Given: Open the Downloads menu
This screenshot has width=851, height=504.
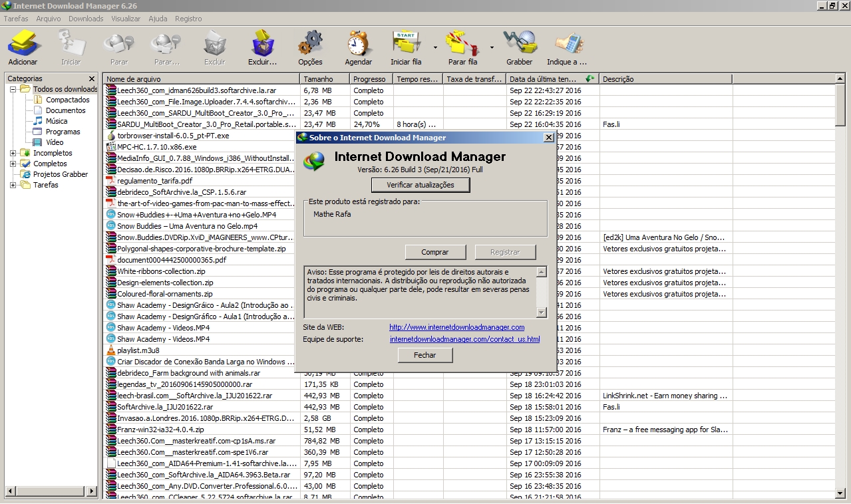Looking at the screenshot, I should [x=86, y=19].
